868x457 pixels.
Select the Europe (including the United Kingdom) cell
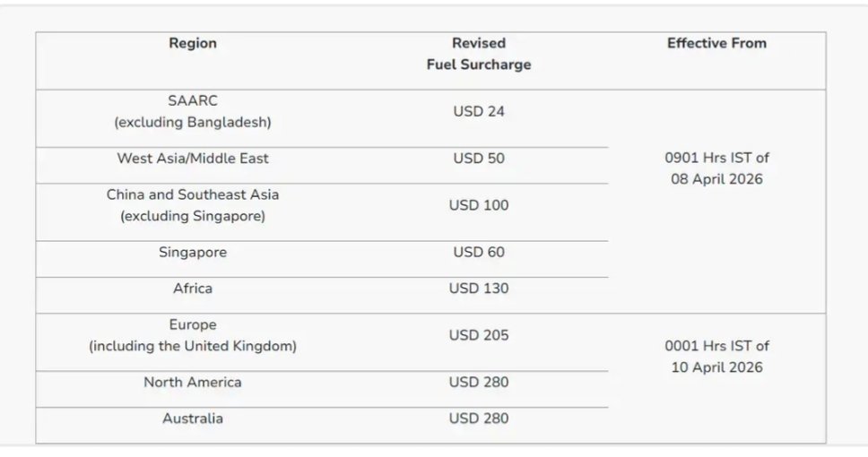coord(193,335)
